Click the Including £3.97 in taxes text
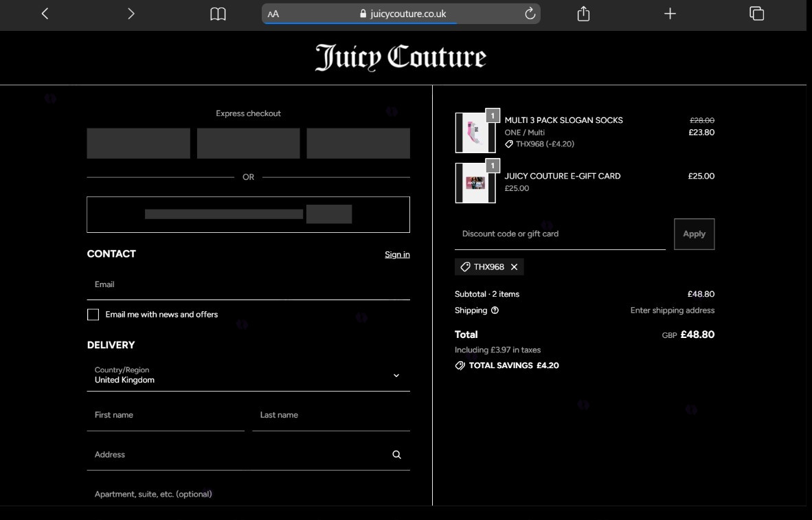This screenshot has height=520, width=812. (x=497, y=350)
